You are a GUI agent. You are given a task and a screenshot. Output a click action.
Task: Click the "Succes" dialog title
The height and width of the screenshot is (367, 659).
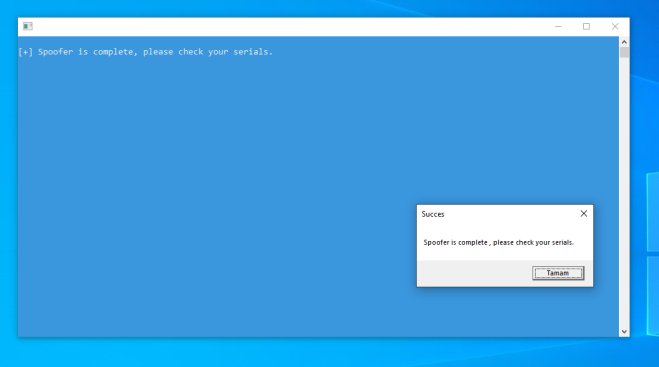(433, 214)
